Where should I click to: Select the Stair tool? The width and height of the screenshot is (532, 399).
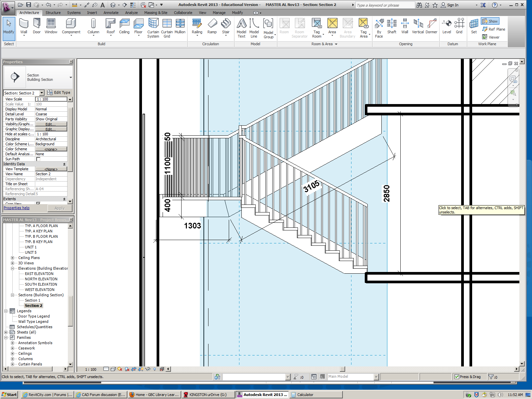(226, 26)
